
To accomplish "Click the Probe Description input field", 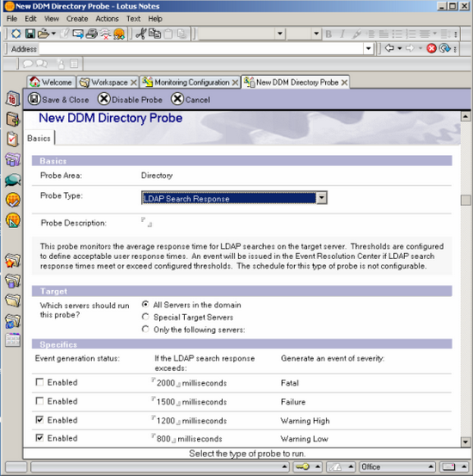I will 146,222.
